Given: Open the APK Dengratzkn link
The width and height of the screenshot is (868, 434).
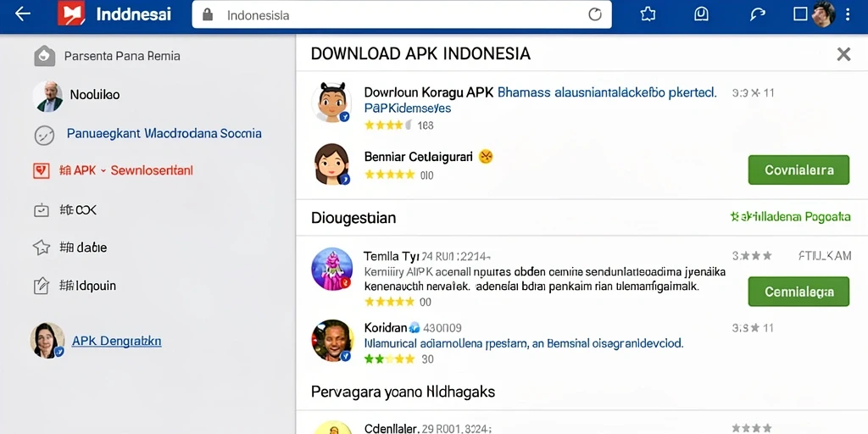Looking at the screenshot, I should (117, 341).
